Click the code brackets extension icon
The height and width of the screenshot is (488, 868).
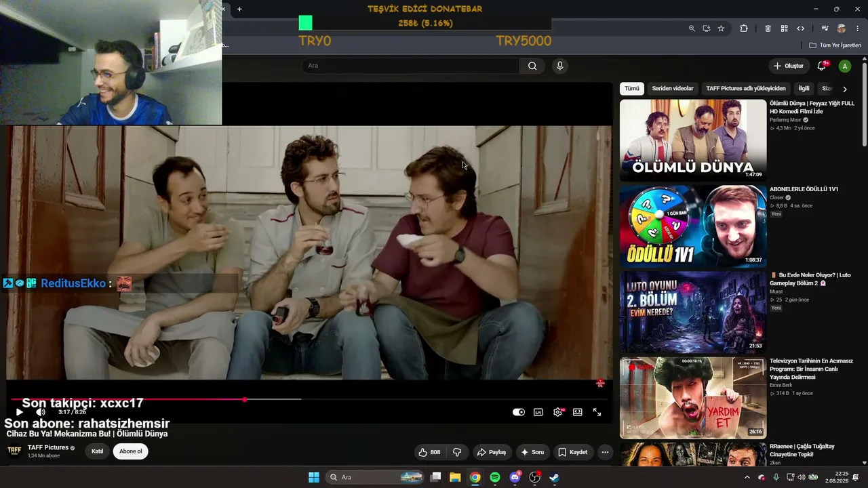[800, 28]
